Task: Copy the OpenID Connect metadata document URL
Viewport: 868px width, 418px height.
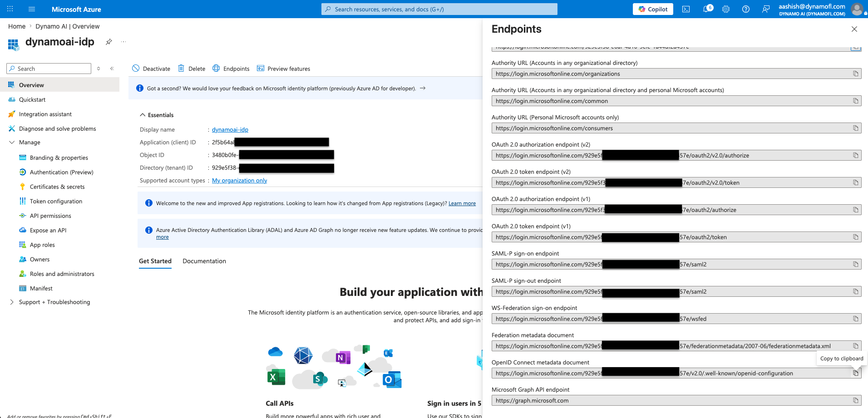Action: click(x=856, y=373)
